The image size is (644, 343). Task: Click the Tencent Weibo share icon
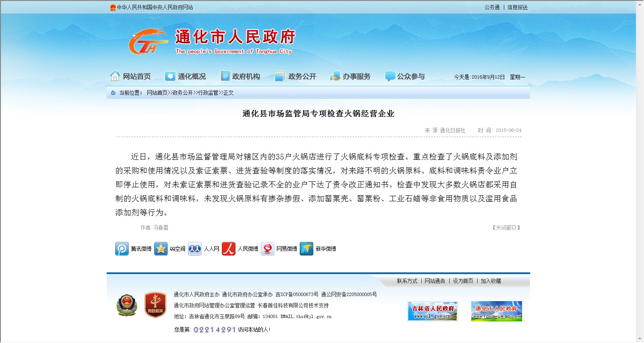(122, 249)
